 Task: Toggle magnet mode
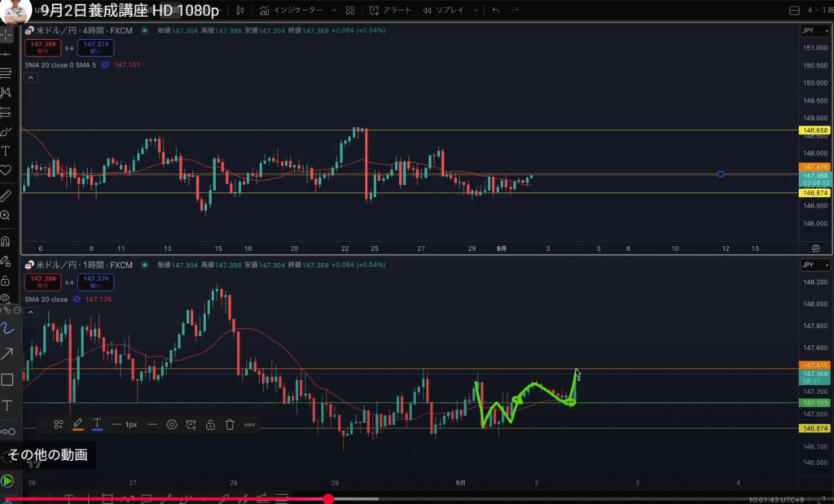[7, 241]
